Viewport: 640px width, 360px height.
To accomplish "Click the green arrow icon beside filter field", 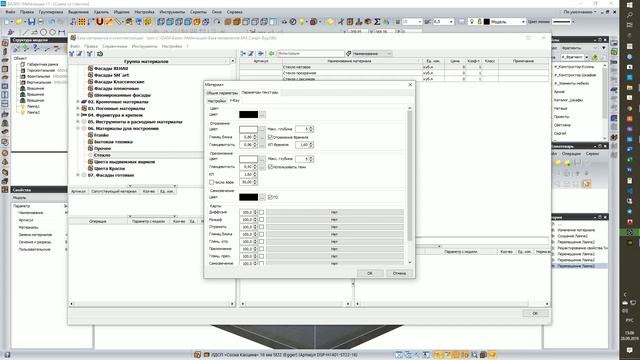I will coord(271,53).
